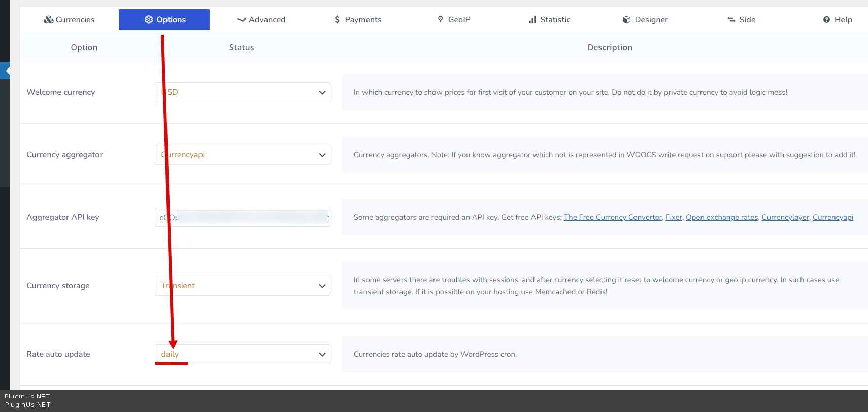Click the gear icon on Options tab
The height and width of the screenshot is (412, 868).
click(x=149, y=20)
